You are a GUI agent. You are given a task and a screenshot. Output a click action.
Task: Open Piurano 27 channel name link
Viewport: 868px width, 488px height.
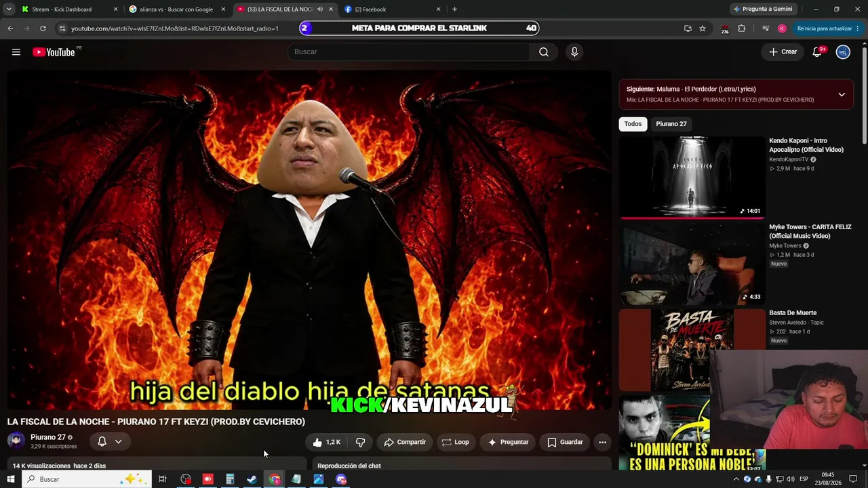point(47,437)
